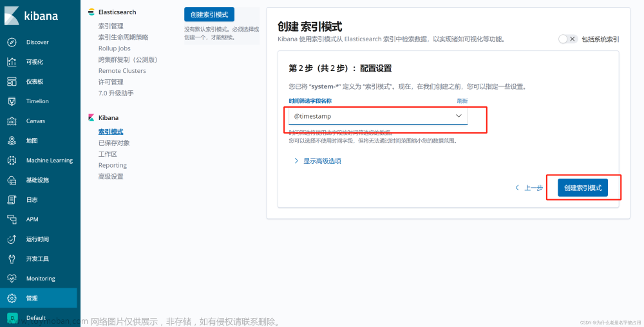This screenshot has width=644, height=327.
Task: Go back with 上一步 link
Action: [529, 188]
